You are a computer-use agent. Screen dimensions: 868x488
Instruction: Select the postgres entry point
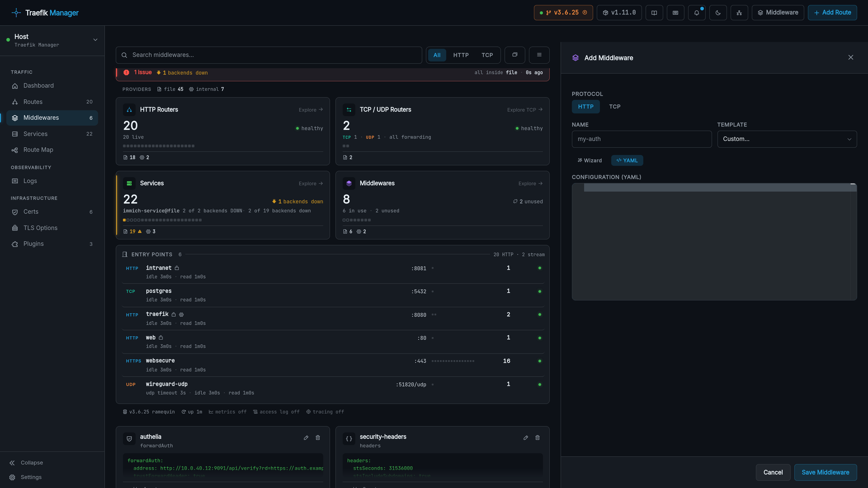[x=333, y=296]
